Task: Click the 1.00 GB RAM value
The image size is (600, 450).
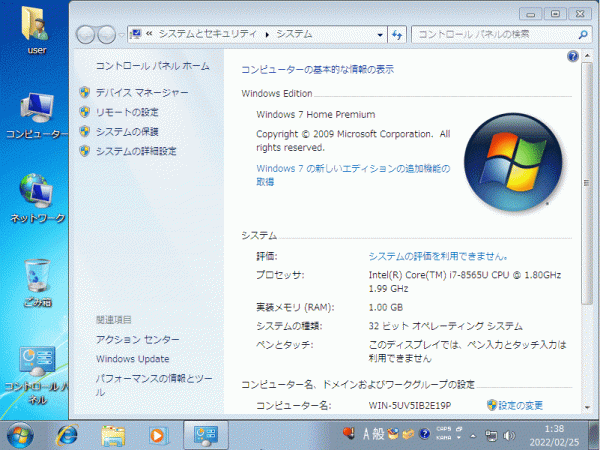Action: [x=386, y=307]
